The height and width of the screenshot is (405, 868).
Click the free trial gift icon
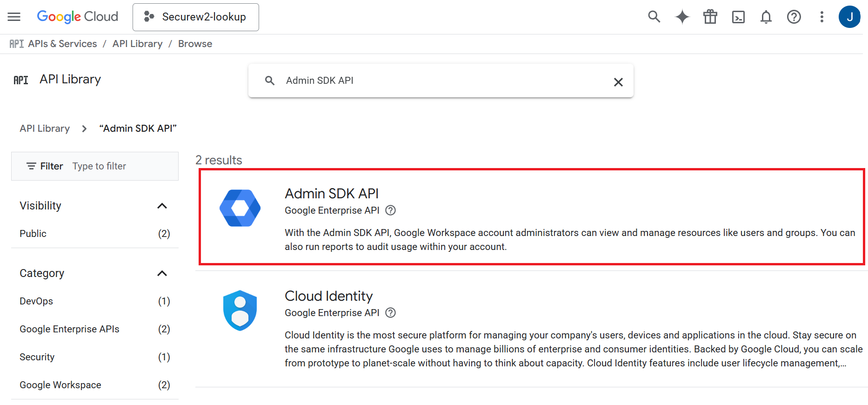(x=710, y=17)
